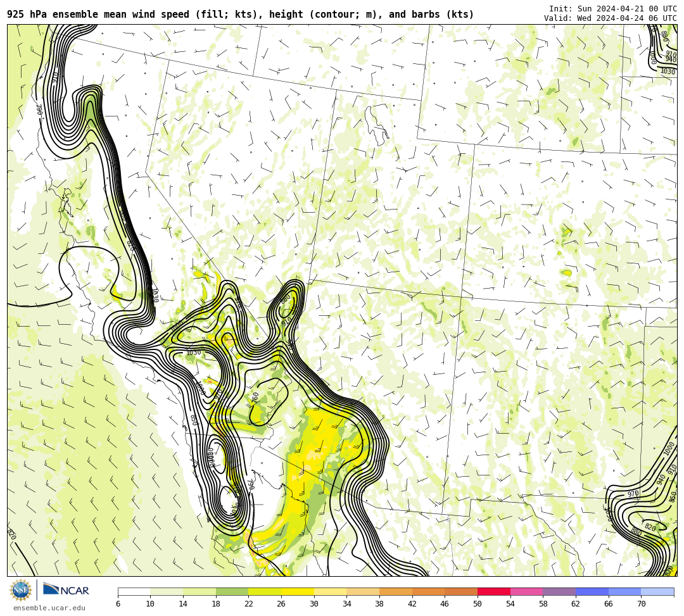The height and width of the screenshot is (616, 684).
Task: Click the green 18-22 kts color swatch
Action: click(232, 591)
